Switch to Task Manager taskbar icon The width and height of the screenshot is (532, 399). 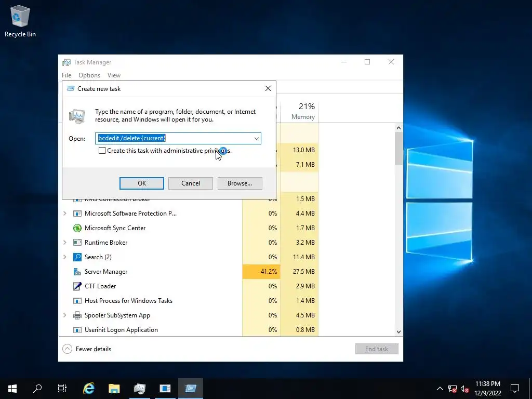point(140,389)
